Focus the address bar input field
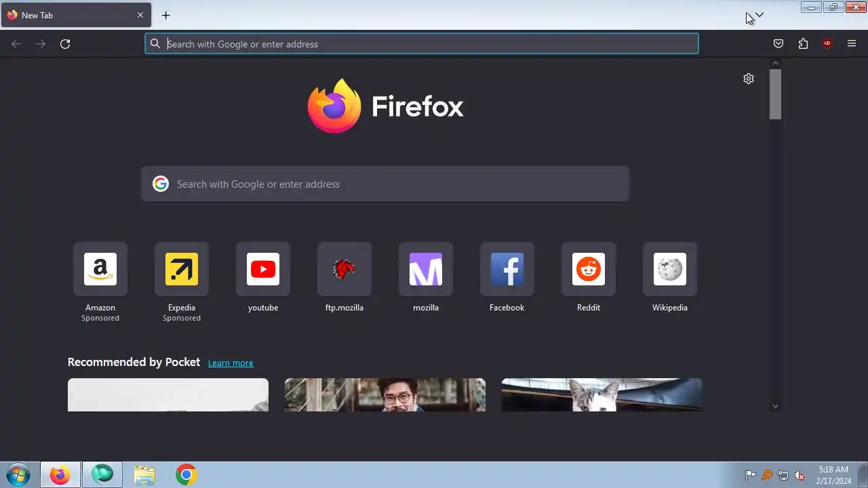This screenshot has width=868, height=488. [x=421, y=44]
